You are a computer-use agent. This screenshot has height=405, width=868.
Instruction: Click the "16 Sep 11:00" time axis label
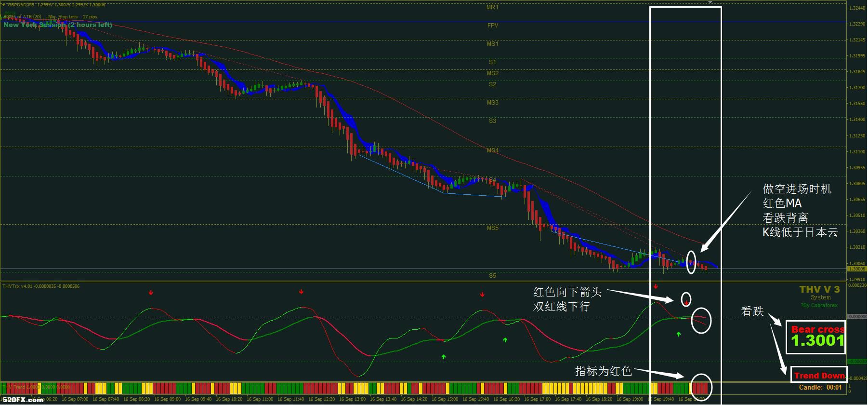tap(260, 399)
